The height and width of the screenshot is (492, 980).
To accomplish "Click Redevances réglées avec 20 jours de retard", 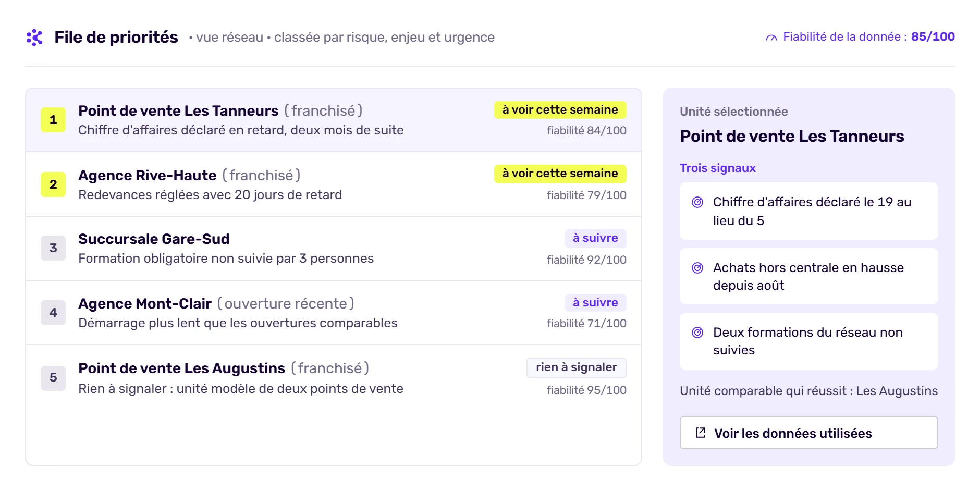I will (210, 195).
